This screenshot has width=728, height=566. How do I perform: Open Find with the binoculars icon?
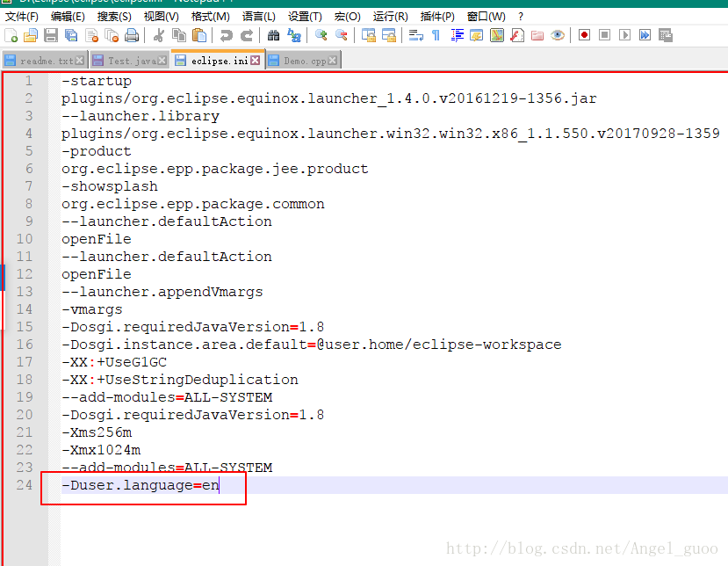pos(273,35)
